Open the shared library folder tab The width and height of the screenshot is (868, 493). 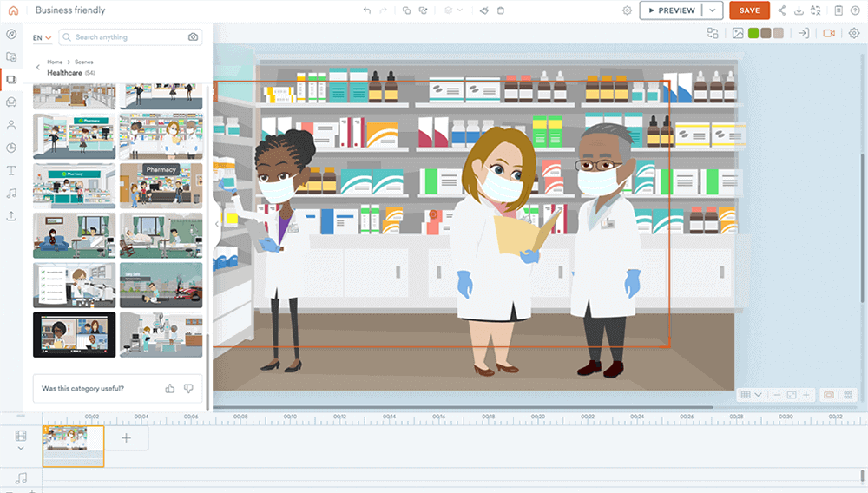click(11, 57)
